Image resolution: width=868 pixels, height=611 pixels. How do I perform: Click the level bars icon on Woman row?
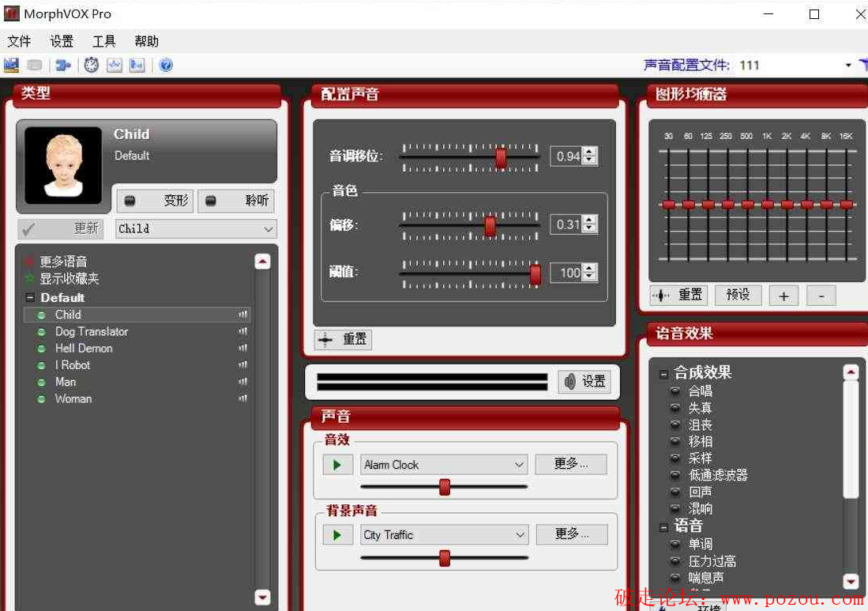(x=243, y=399)
